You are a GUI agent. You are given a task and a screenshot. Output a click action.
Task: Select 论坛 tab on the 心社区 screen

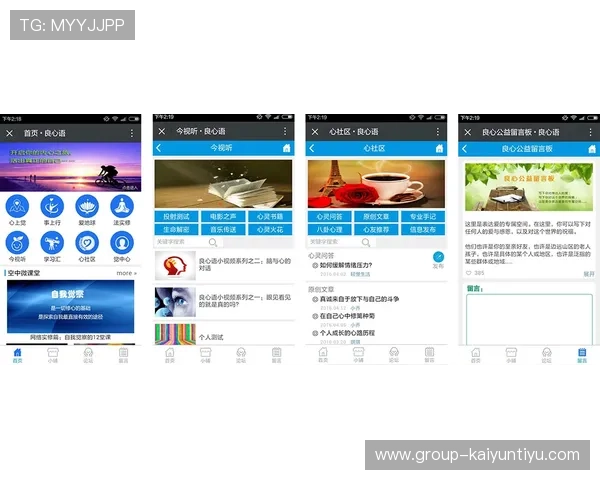point(394,355)
